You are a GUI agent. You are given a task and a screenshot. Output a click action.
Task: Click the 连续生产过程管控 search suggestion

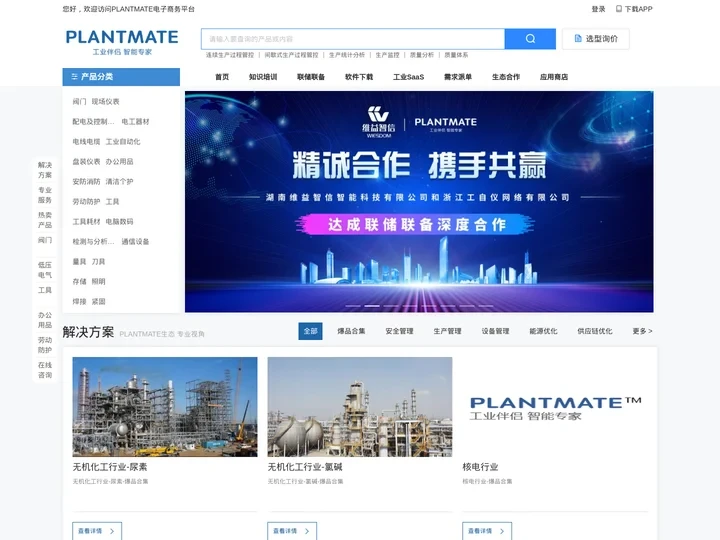pos(230,55)
